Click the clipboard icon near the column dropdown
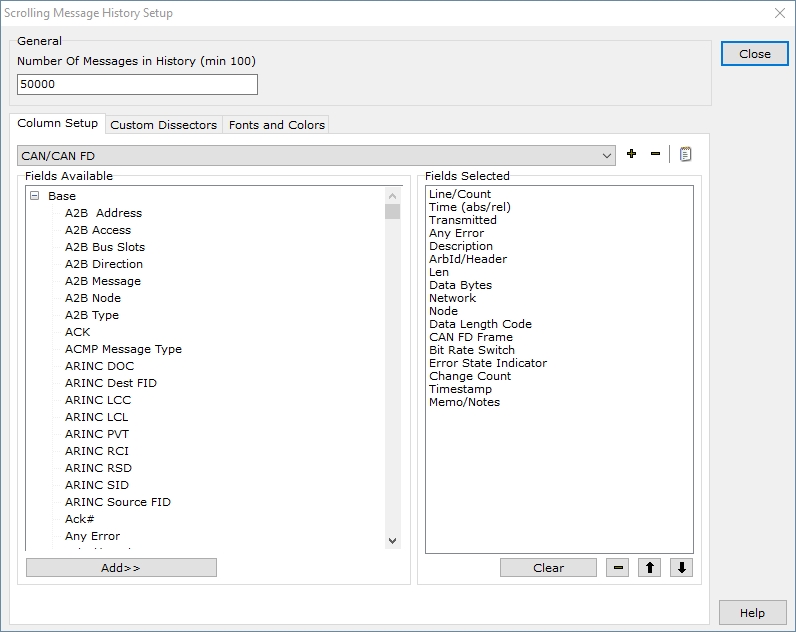 (x=685, y=154)
